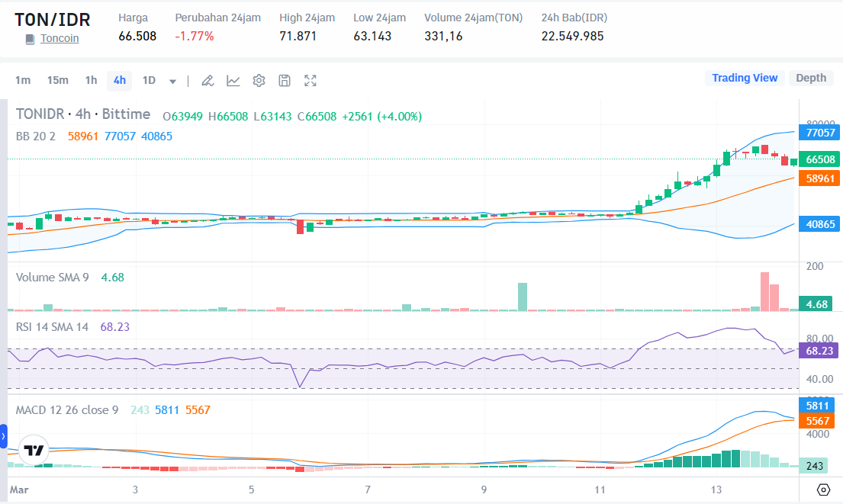This screenshot has height=504, width=843.
Task: Click the -1.77% 24-hour change value
Action: point(195,37)
